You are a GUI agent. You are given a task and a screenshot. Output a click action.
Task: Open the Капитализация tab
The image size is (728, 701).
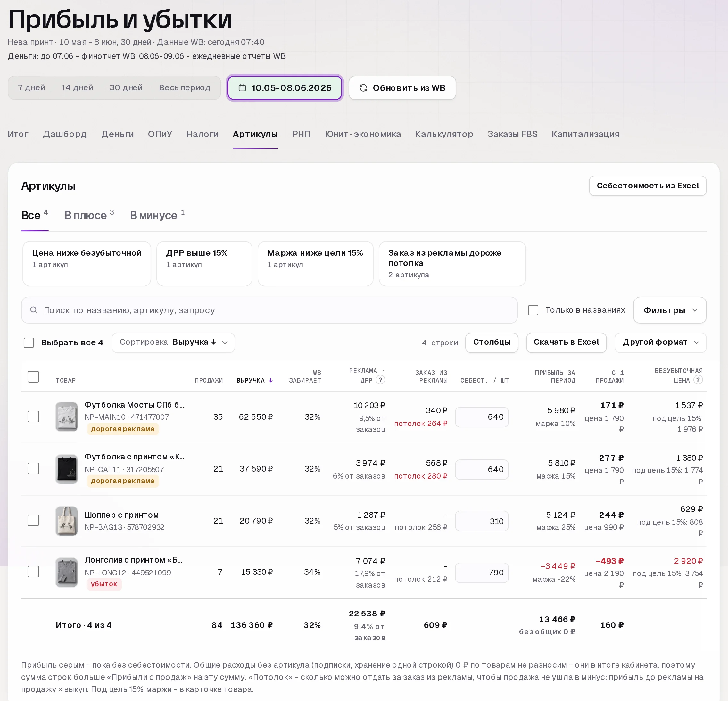click(x=585, y=134)
